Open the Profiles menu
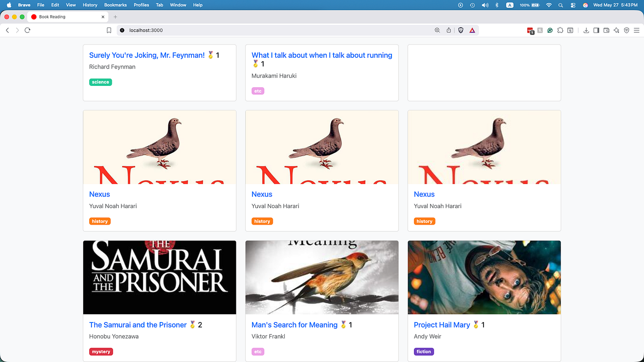 (141, 5)
